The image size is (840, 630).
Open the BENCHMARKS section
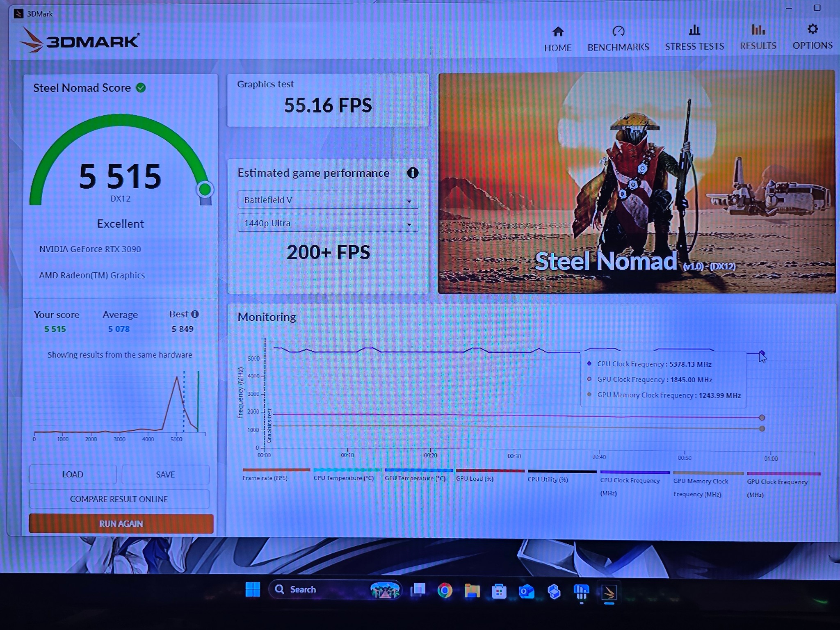[x=618, y=39]
